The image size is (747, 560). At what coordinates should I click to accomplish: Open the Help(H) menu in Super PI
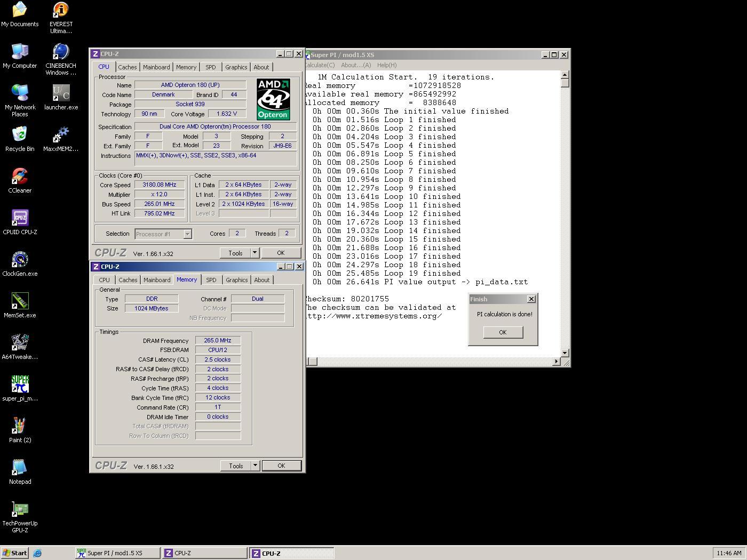coord(387,65)
